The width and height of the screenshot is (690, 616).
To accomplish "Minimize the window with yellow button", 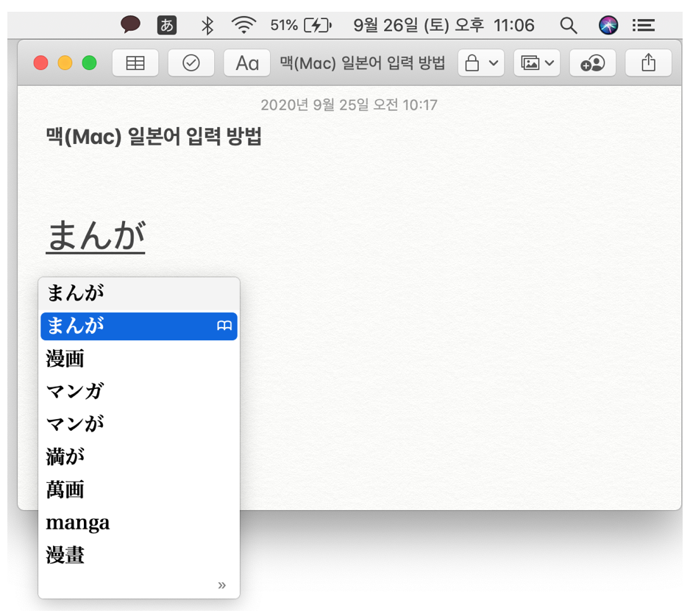I will click(65, 63).
